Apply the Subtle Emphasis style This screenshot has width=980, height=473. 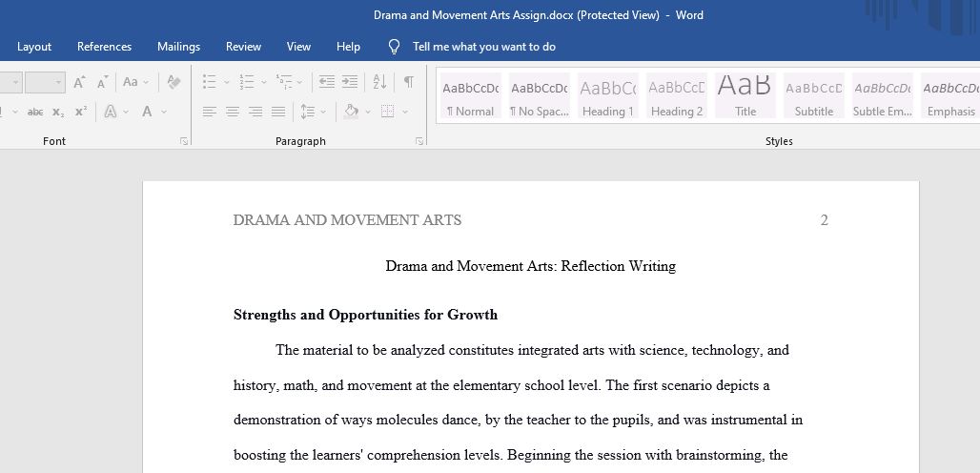point(883,95)
